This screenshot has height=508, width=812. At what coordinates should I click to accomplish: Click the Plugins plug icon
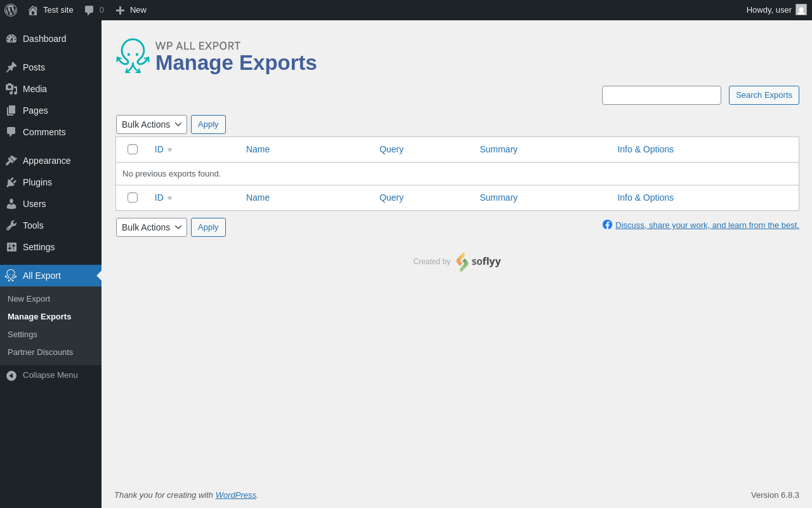click(x=11, y=182)
